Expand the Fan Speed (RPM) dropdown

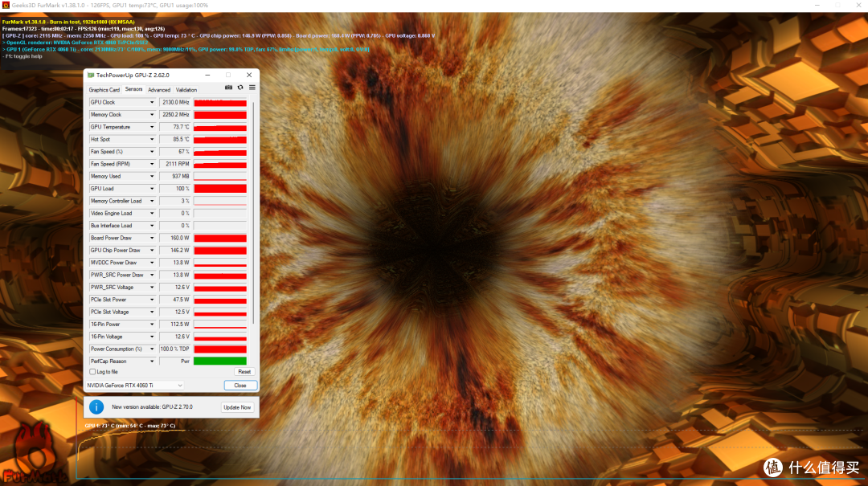152,164
